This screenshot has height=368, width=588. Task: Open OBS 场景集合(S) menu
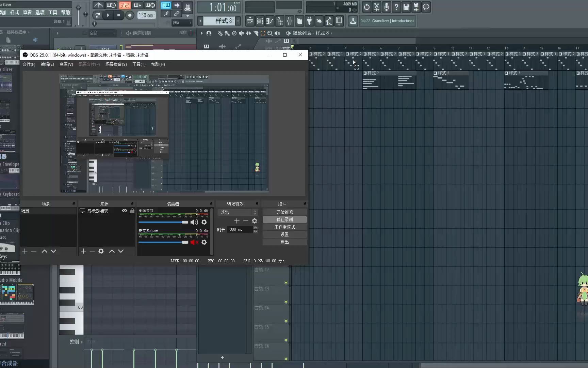[x=116, y=64]
